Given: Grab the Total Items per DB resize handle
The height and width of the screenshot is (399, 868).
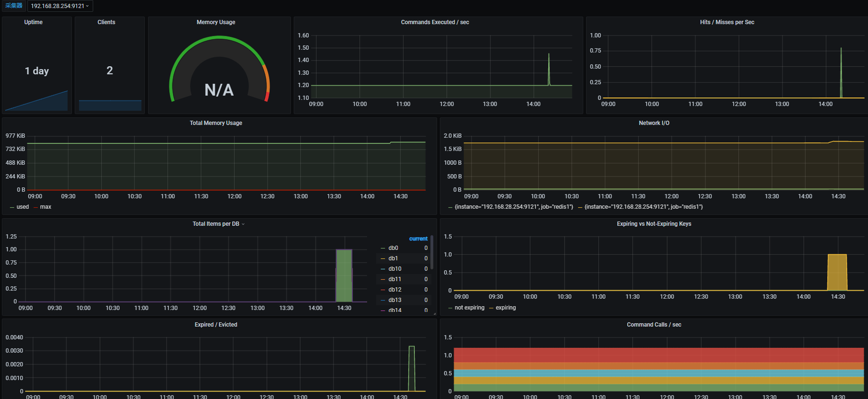Looking at the screenshot, I should click(434, 313).
